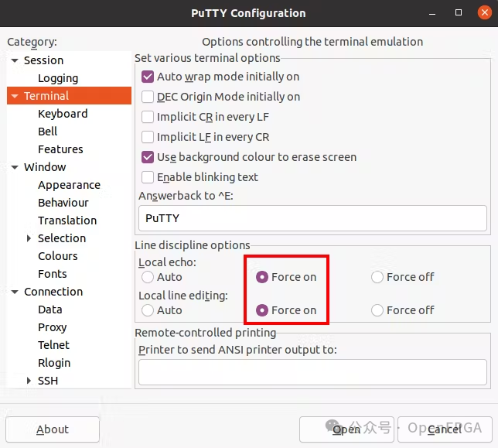
Task: Open the Appearance settings
Action: coord(70,185)
